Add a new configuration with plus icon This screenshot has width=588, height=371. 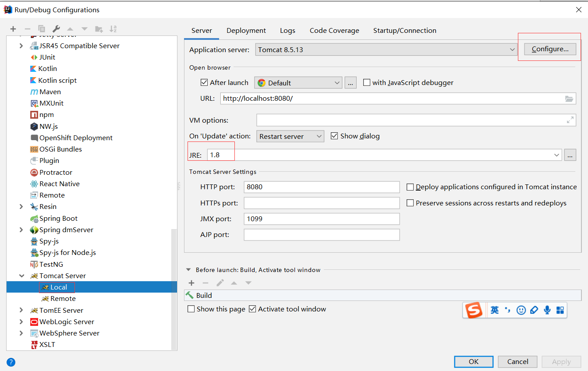13,29
